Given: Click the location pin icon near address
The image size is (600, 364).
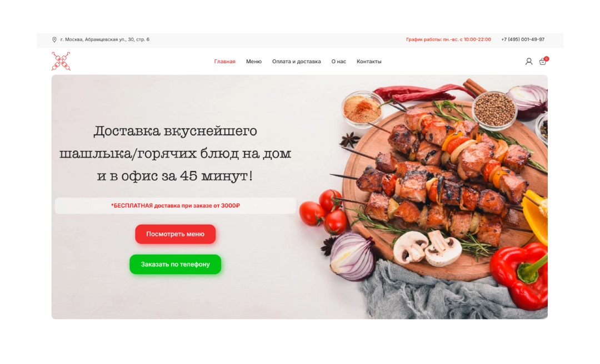Looking at the screenshot, I should point(54,40).
